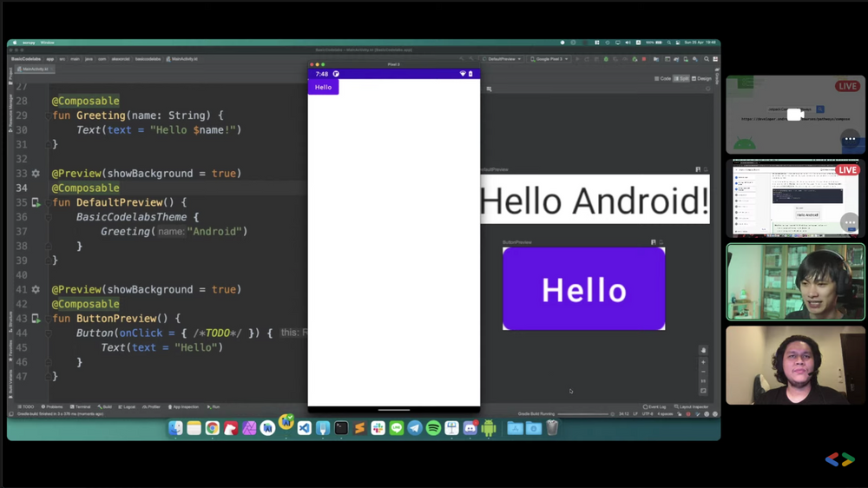Click the run gutter icon beside DefaultPreview function
This screenshot has height=488, width=868.
click(x=36, y=203)
